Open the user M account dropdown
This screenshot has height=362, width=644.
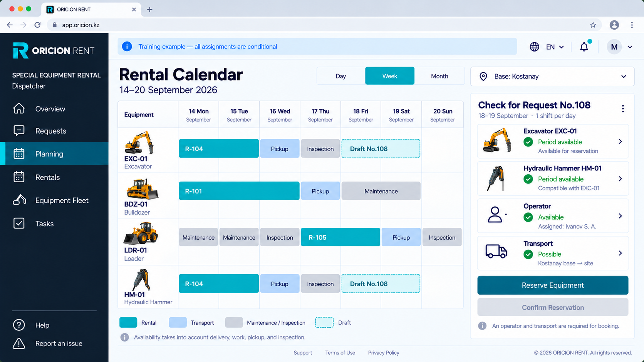[x=620, y=47]
